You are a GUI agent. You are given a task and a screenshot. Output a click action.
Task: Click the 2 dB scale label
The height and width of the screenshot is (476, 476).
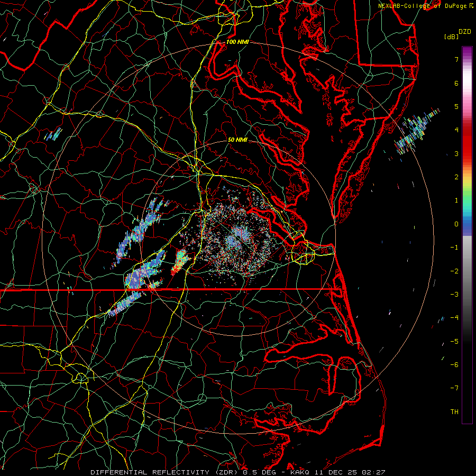[x=456, y=177]
